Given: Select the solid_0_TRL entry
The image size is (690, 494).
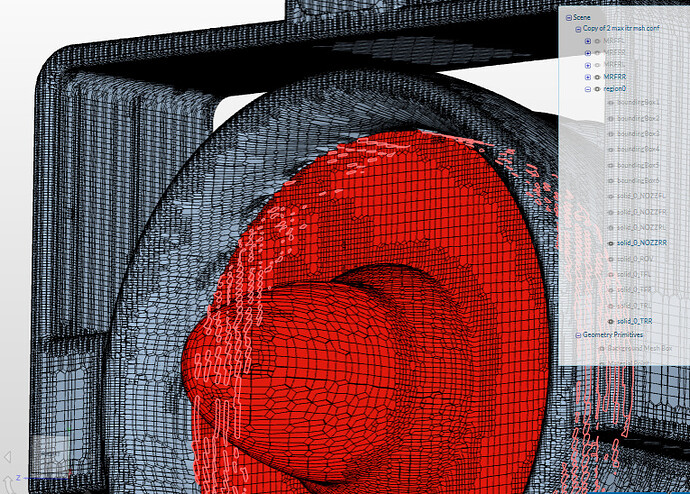Looking at the screenshot, I should click(x=634, y=306).
